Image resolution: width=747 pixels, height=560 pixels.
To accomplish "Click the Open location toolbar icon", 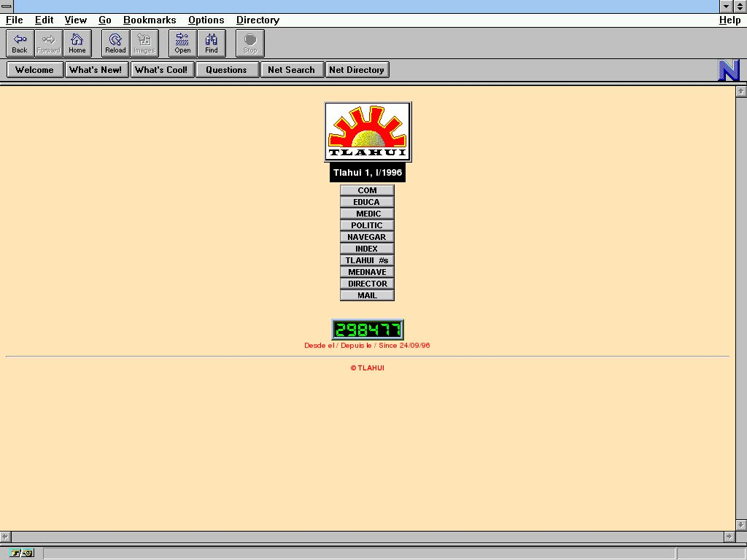I will [x=182, y=43].
